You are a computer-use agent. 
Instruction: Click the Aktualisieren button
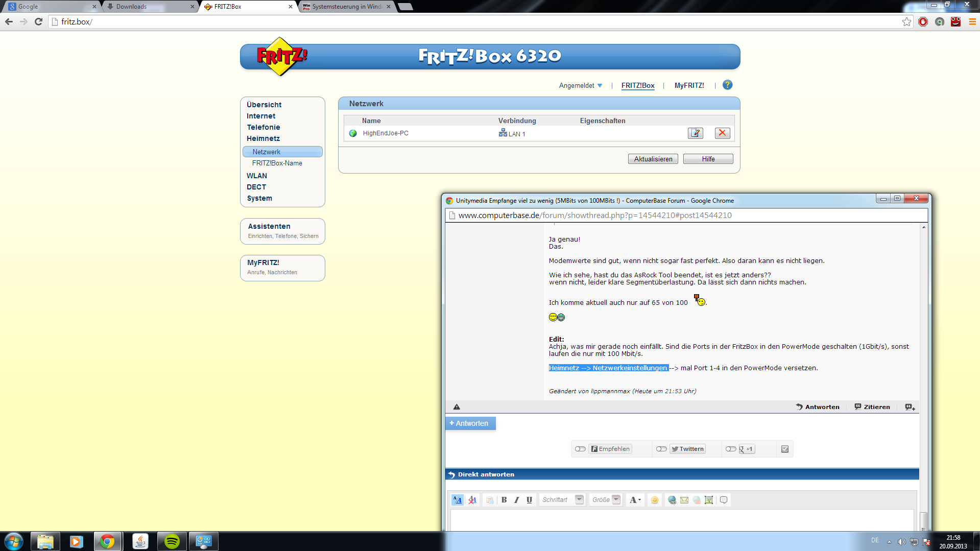click(653, 159)
